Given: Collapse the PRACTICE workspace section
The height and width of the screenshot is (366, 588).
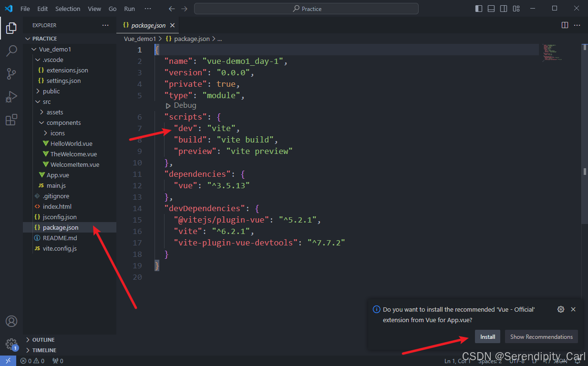Looking at the screenshot, I should (70, 39).
